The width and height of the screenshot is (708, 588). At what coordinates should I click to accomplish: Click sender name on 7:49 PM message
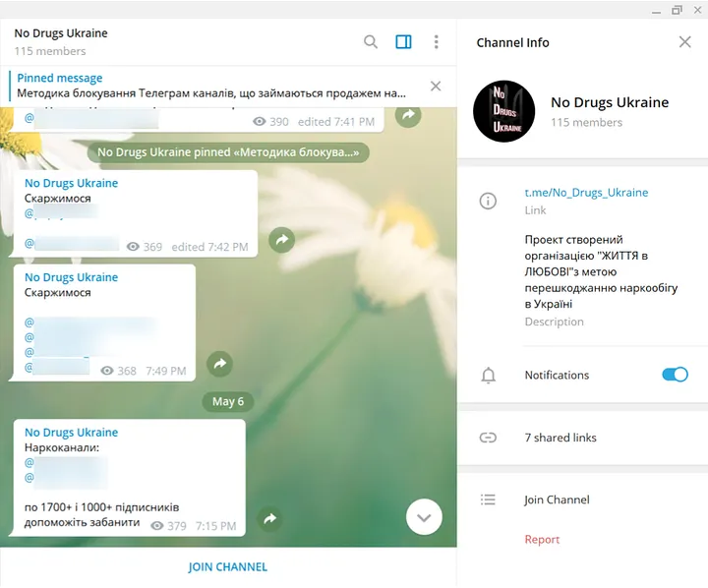click(72, 277)
